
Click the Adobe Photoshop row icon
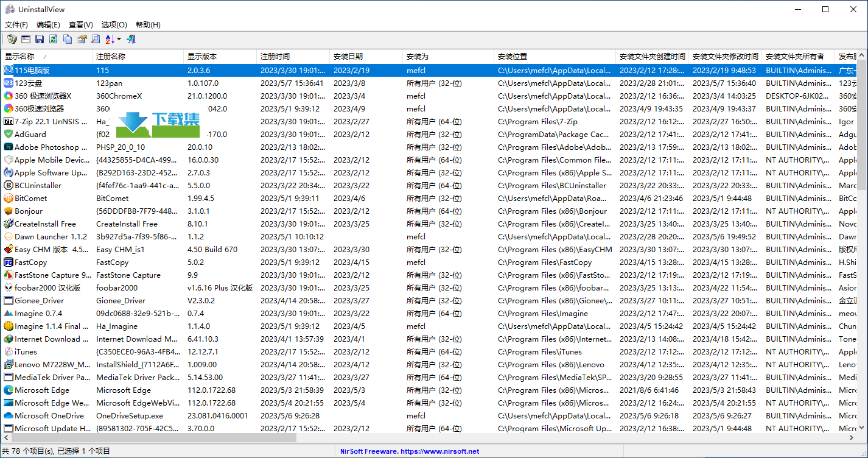[x=9, y=147]
